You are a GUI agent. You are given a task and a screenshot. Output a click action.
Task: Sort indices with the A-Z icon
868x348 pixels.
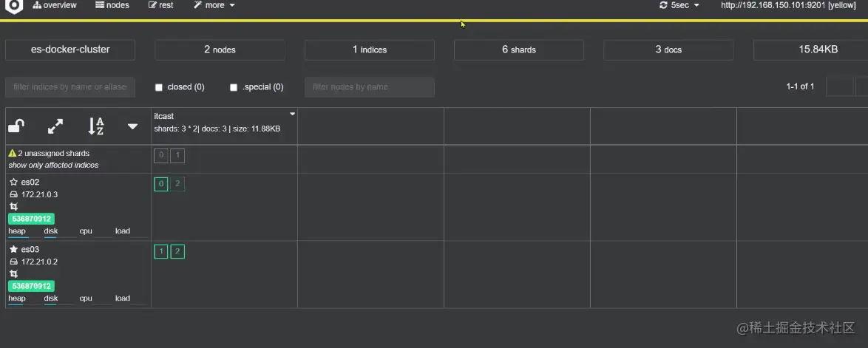tap(96, 126)
